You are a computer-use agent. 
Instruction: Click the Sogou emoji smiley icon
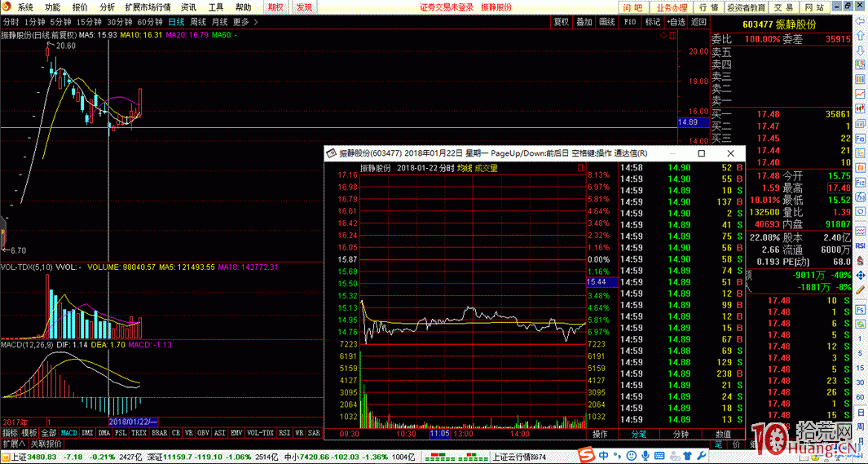tap(632, 456)
